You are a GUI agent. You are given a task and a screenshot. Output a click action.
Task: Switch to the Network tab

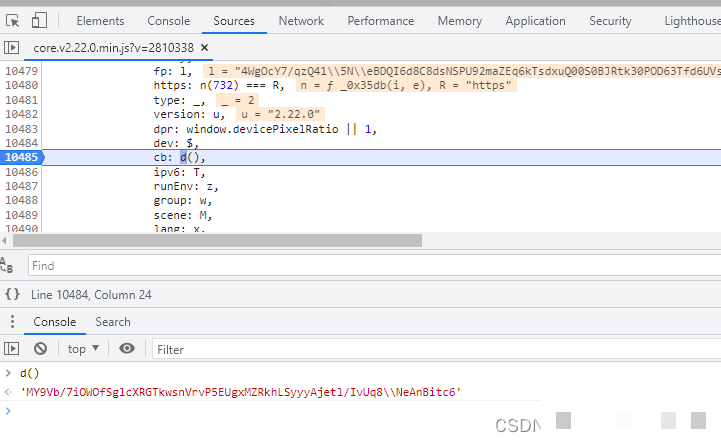coord(301,20)
